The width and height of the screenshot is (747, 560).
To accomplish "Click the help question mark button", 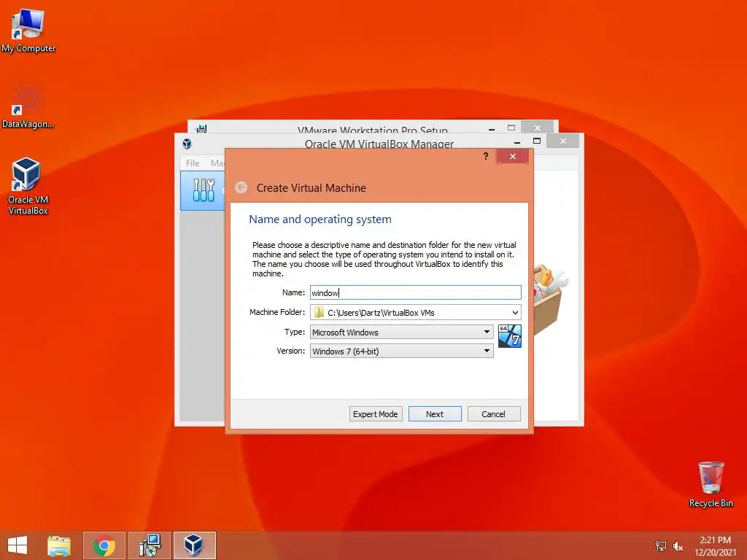I will (x=485, y=156).
